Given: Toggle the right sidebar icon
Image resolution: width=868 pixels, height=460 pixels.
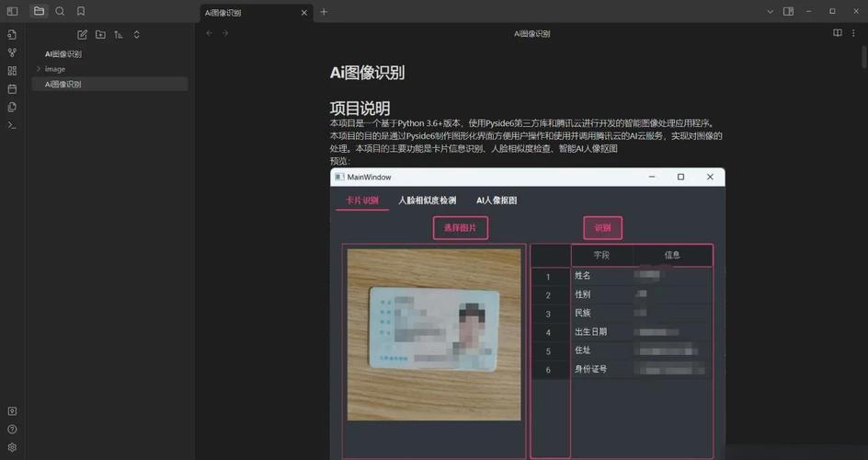Looking at the screenshot, I should [x=788, y=11].
